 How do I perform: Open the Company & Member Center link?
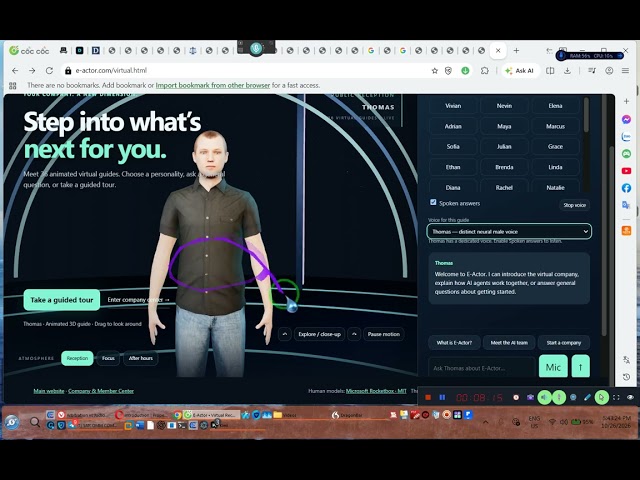point(101,391)
